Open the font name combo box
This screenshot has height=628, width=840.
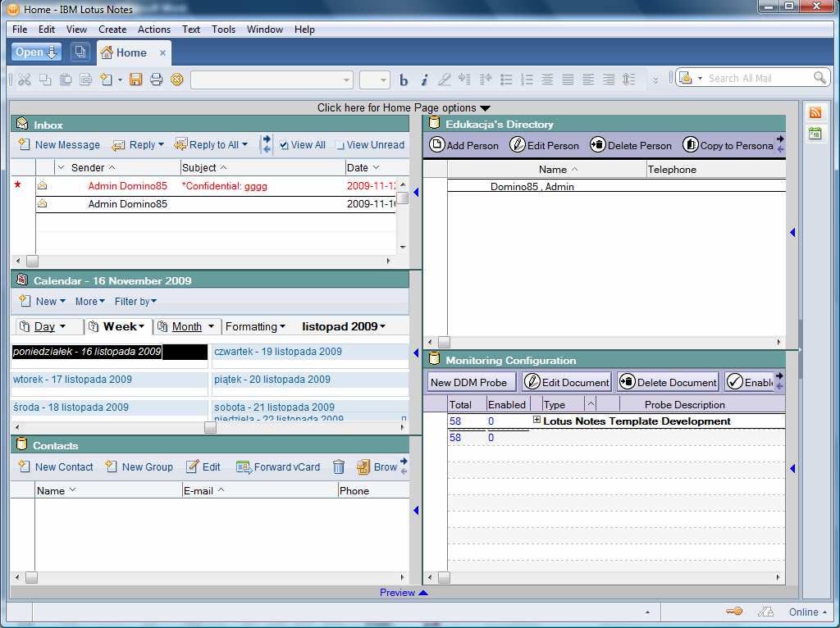pyautogui.click(x=272, y=80)
